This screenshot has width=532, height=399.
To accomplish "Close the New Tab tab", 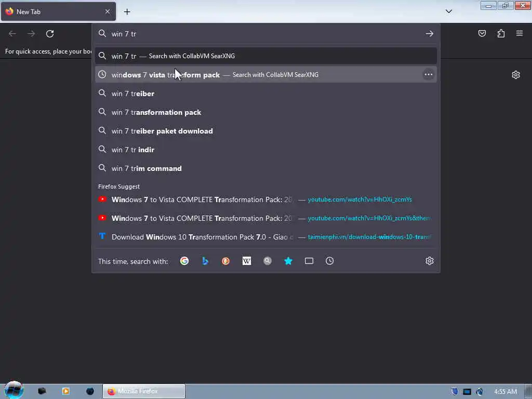I will coord(108,11).
